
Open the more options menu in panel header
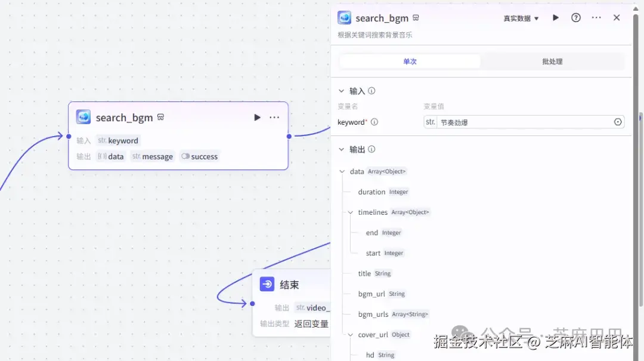click(596, 17)
